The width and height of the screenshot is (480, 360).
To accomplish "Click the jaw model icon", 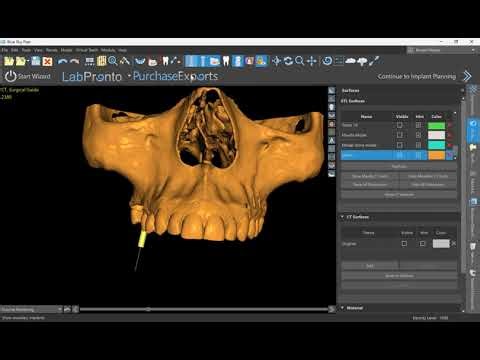I will pos(153,62).
